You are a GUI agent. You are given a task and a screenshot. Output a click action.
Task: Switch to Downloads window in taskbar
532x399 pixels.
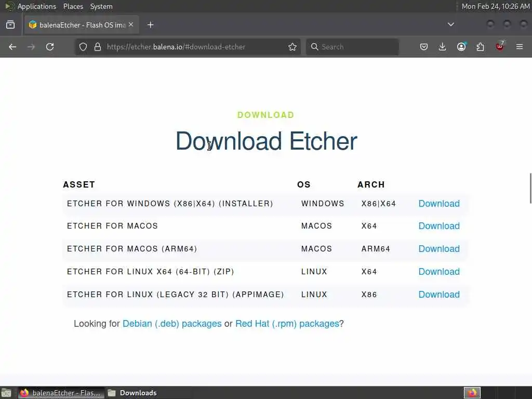[132, 393]
